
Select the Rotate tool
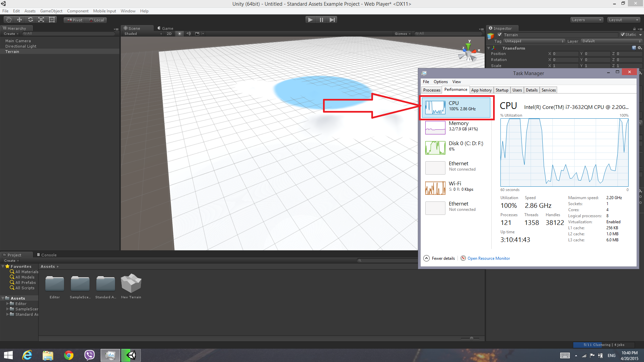[30, 19]
